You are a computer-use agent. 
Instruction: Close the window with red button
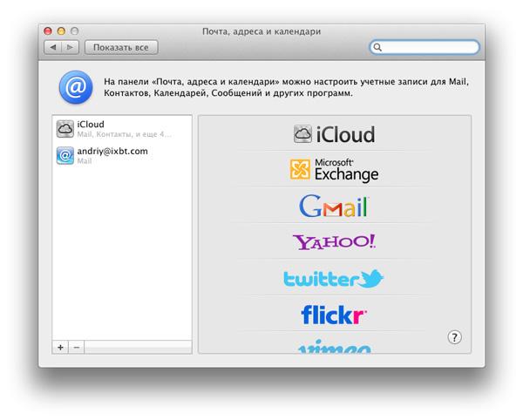coord(48,31)
